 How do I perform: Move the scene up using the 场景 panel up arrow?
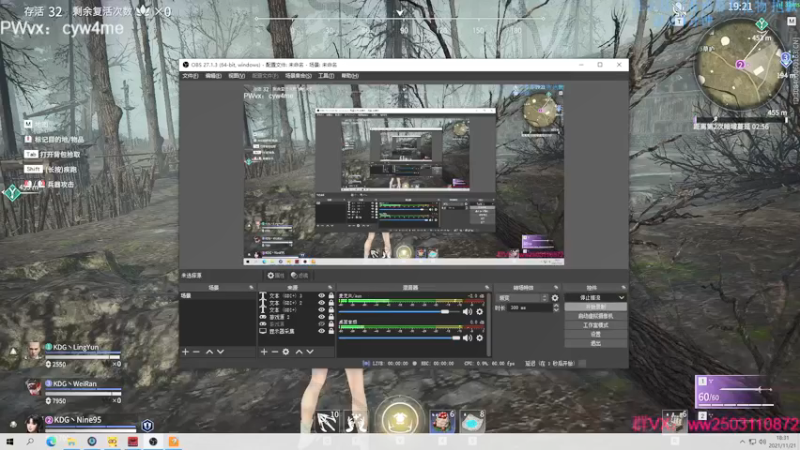pos(209,352)
